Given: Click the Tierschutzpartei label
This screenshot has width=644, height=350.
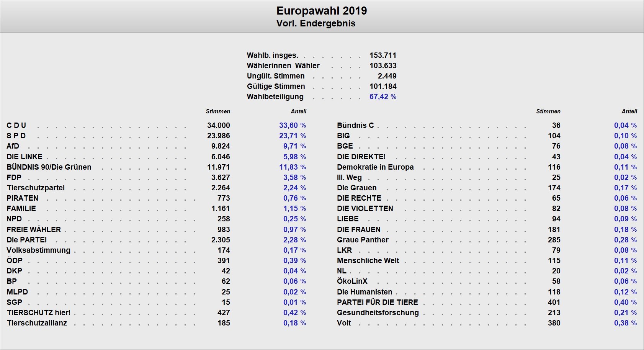Looking at the screenshot, I should tap(36, 188).
